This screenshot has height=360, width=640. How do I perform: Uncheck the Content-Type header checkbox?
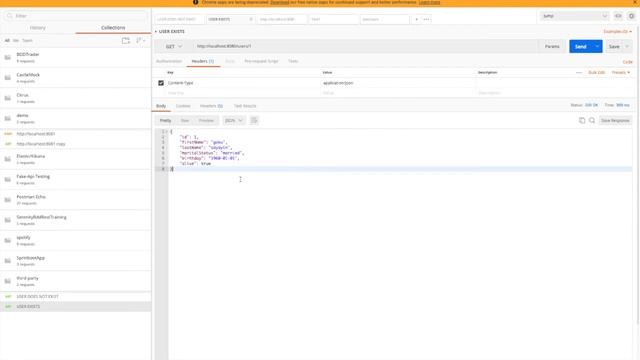[161, 83]
